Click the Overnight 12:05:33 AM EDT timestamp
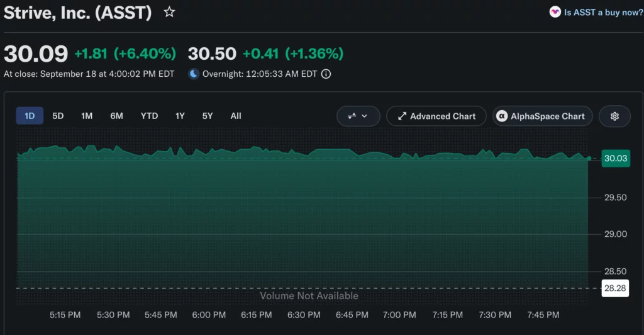The image size is (644, 335). pos(260,74)
